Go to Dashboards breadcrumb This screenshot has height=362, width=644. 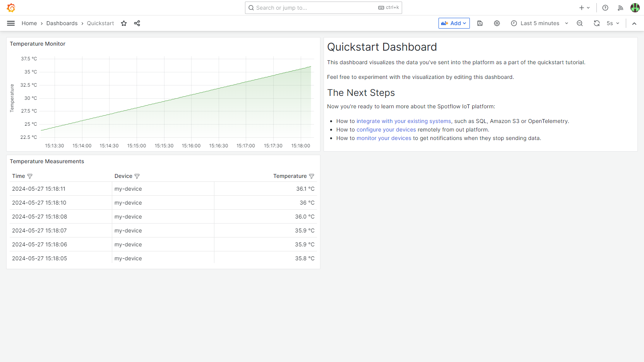[x=62, y=23]
